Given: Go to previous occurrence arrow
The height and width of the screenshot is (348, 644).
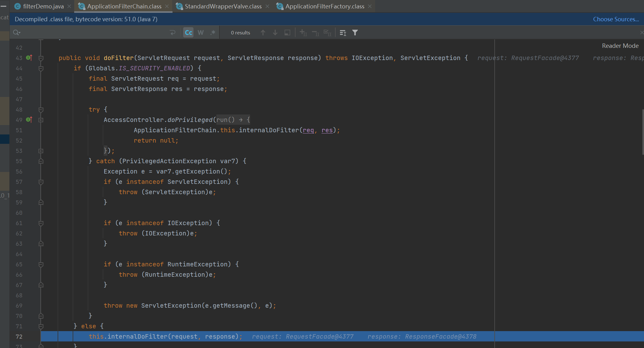Looking at the screenshot, I should pos(263,33).
